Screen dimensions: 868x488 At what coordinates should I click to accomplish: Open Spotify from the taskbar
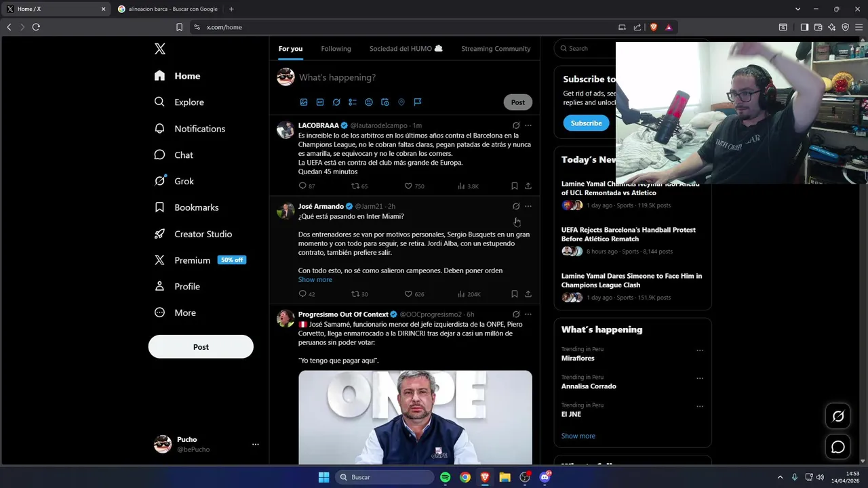(445, 477)
